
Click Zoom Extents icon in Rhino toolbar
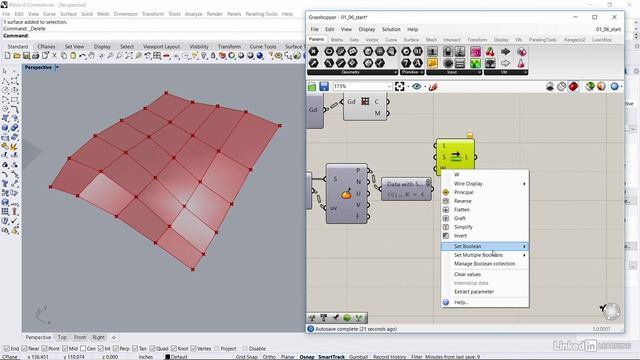(129, 56)
